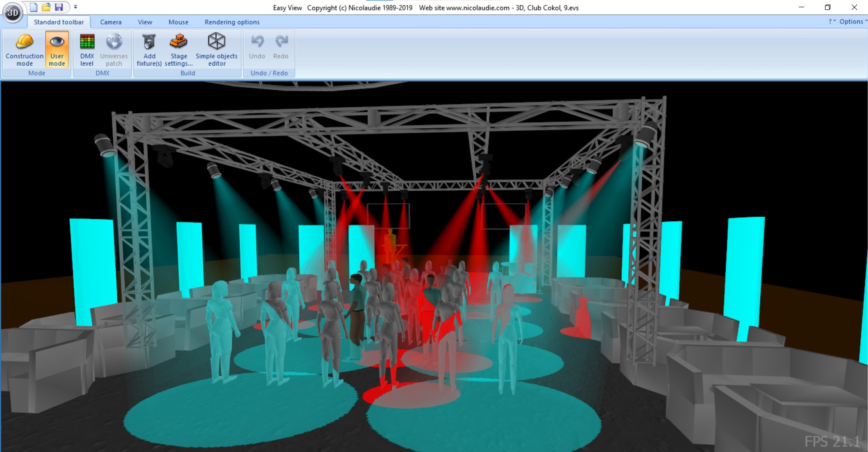
Task: Save the scene with floppy icon
Action: (59, 7)
